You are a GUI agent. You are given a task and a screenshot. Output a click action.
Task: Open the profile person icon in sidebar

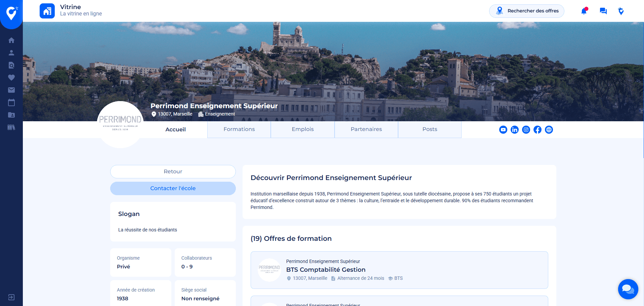[x=11, y=53]
